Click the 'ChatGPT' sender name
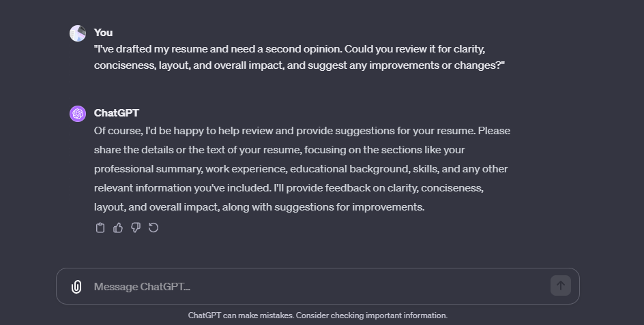 pyautogui.click(x=117, y=113)
